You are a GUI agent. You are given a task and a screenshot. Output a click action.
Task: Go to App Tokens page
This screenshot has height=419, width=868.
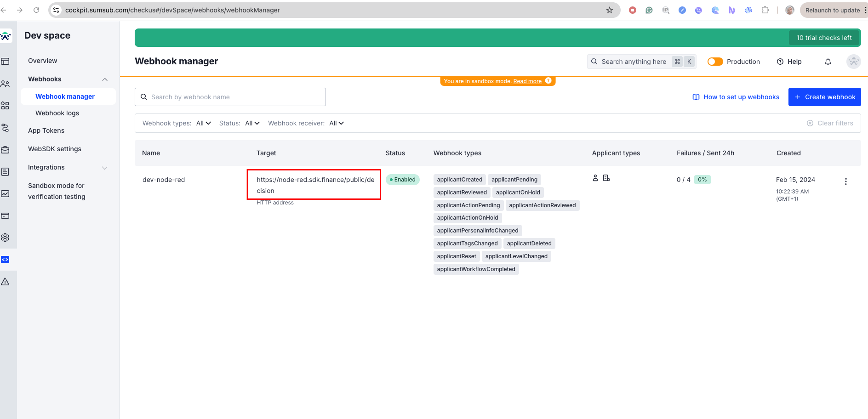46,130
